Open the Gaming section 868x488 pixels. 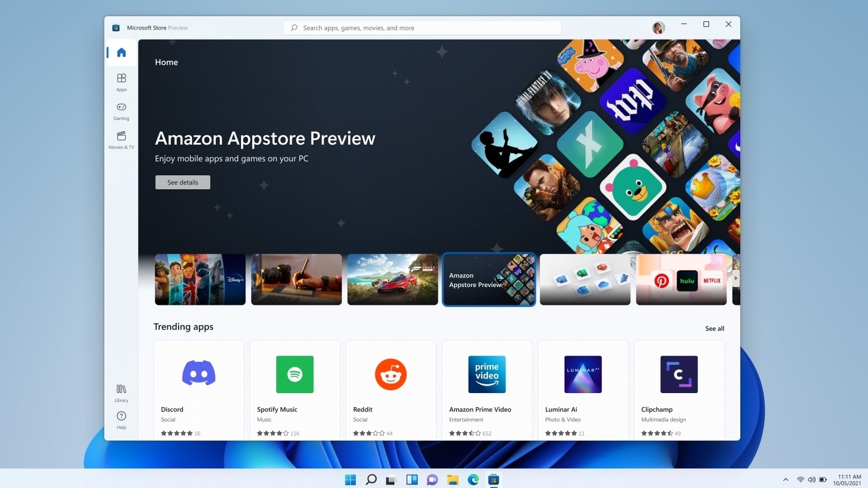click(x=121, y=111)
